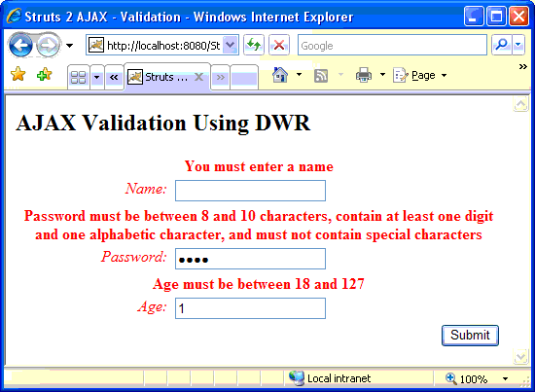
Task: Focus the Name input field
Action: pyautogui.click(x=250, y=191)
